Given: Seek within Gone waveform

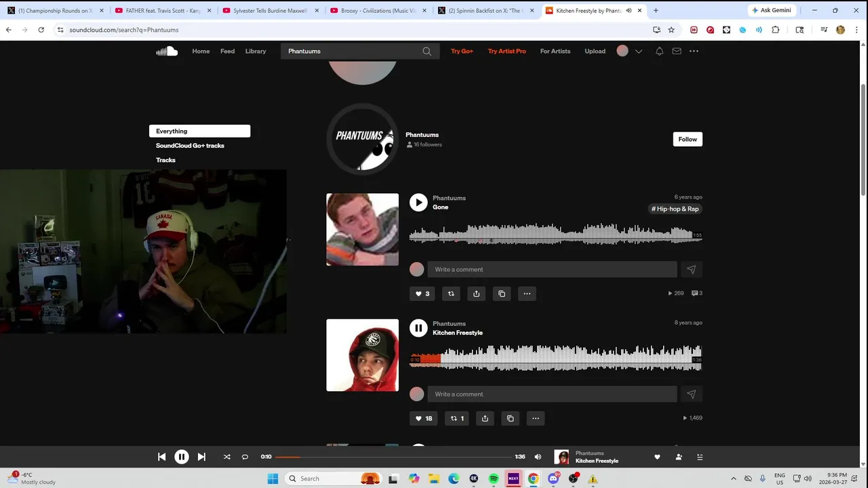Looking at the screenshot, I should 555,235.
